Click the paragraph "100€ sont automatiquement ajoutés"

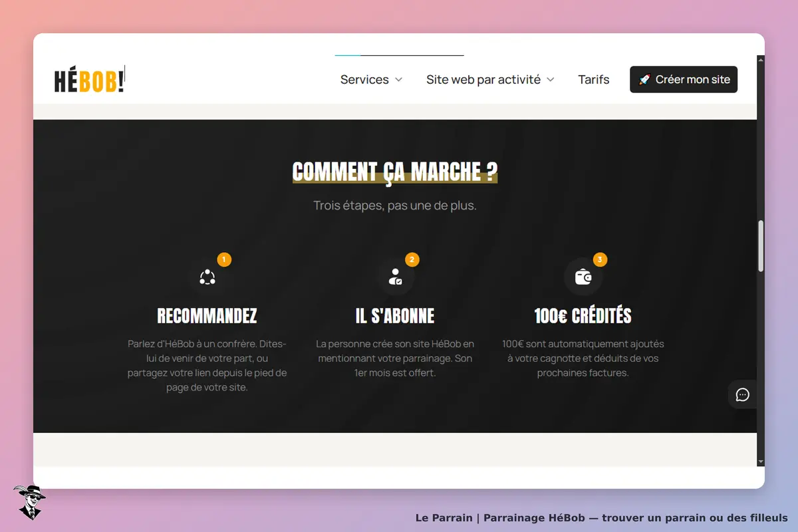click(583, 358)
